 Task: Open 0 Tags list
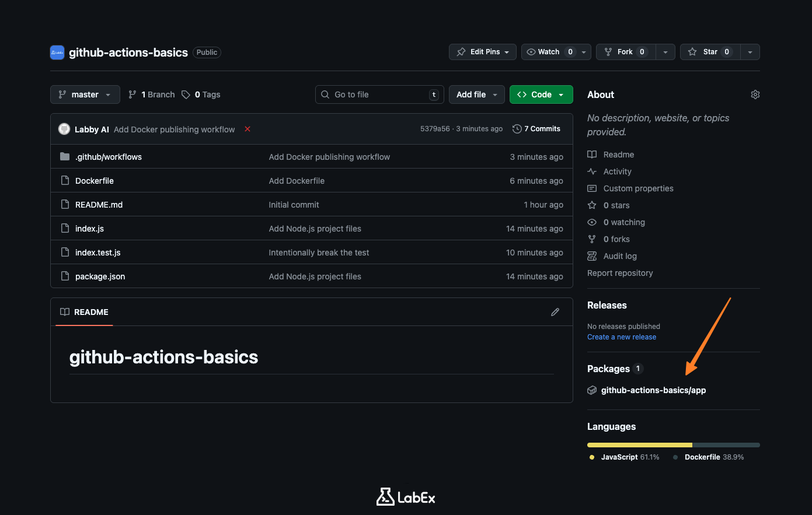201,94
